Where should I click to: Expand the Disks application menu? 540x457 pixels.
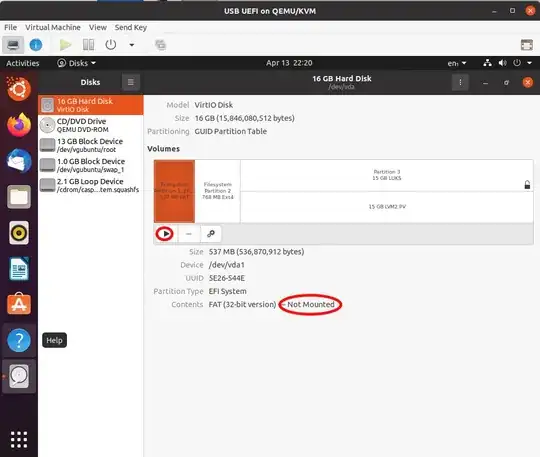pyautogui.click(x=76, y=63)
